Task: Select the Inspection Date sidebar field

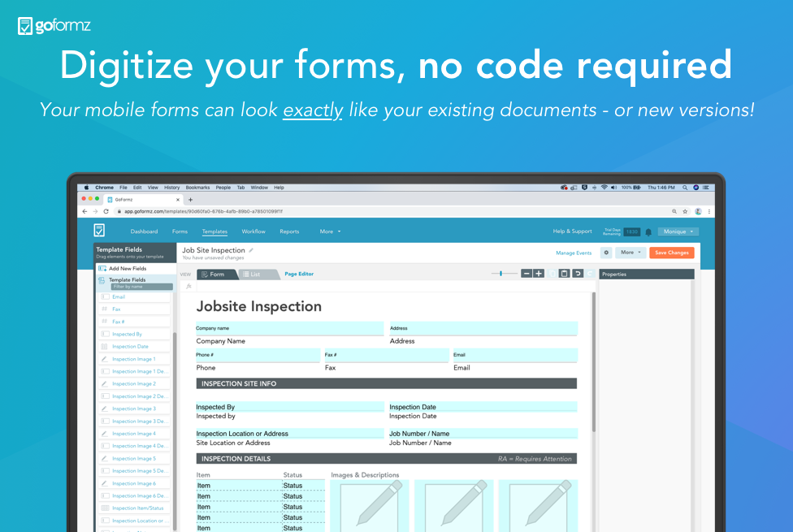Action: [x=135, y=346]
